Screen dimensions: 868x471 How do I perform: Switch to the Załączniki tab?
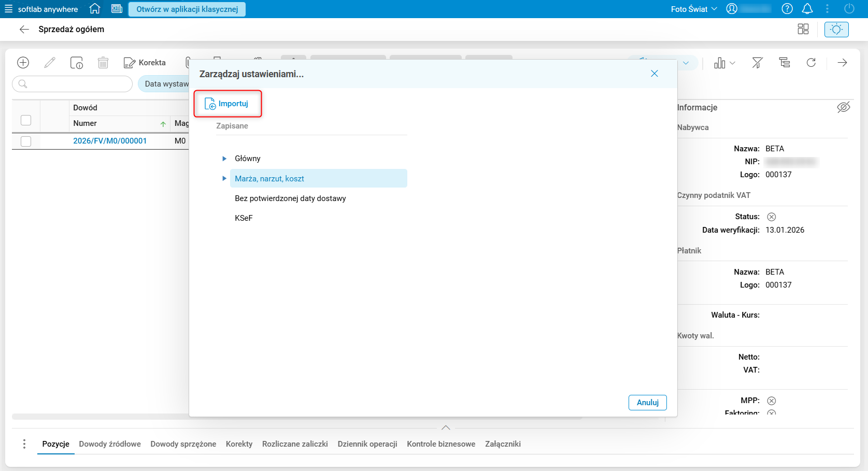pyautogui.click(x=503, y=444)
